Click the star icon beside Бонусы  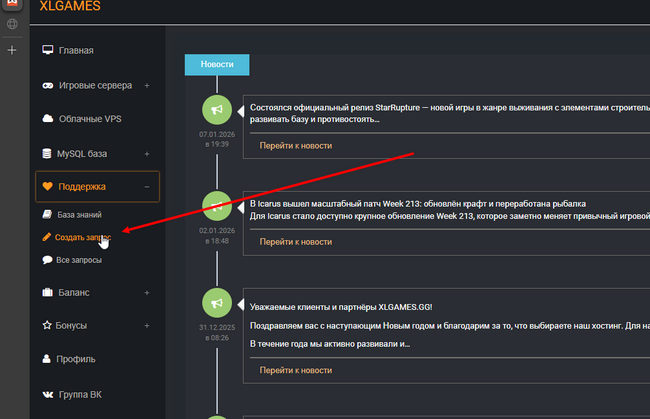coord(47,325)
